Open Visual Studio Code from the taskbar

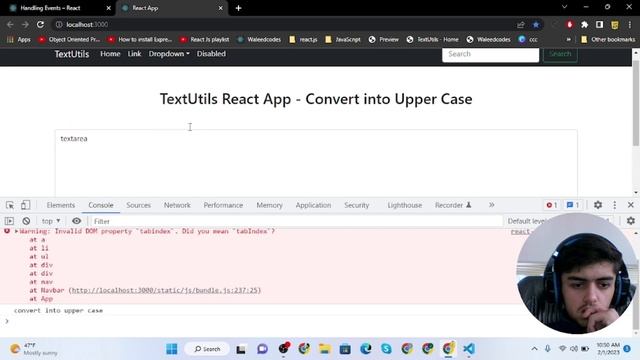[469, 349]
